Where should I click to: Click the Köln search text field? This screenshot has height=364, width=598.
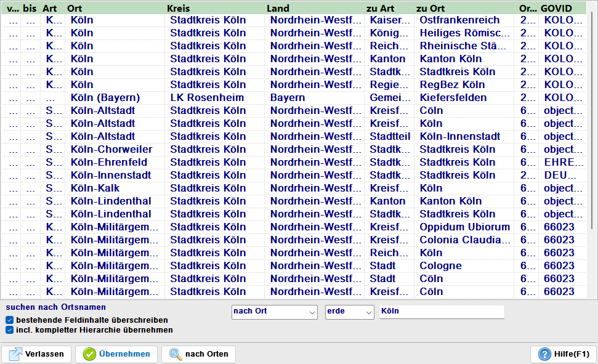[x=441, y=312]
